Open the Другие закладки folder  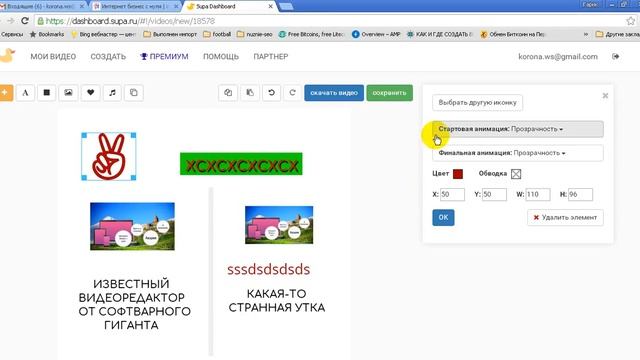(x=618, y=34)
